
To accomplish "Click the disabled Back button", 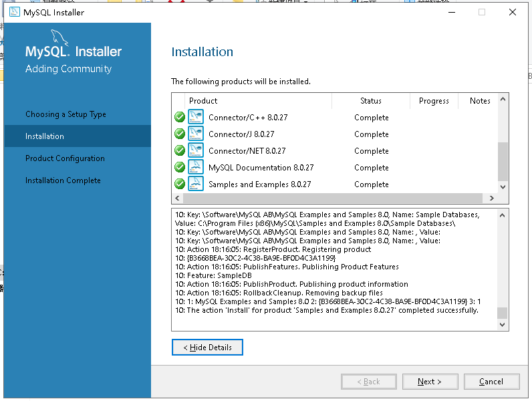I will pos(368,382).
